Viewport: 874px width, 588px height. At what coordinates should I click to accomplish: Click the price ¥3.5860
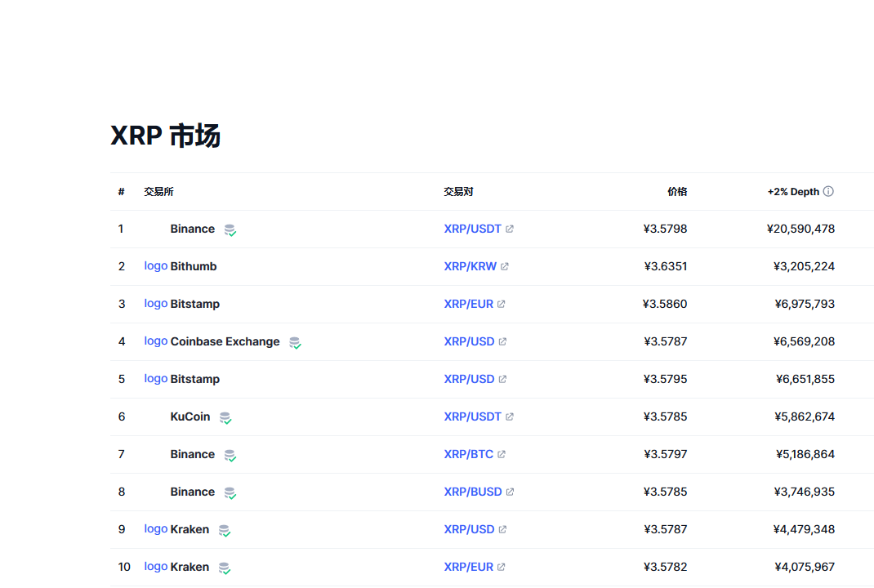(664, 304)
